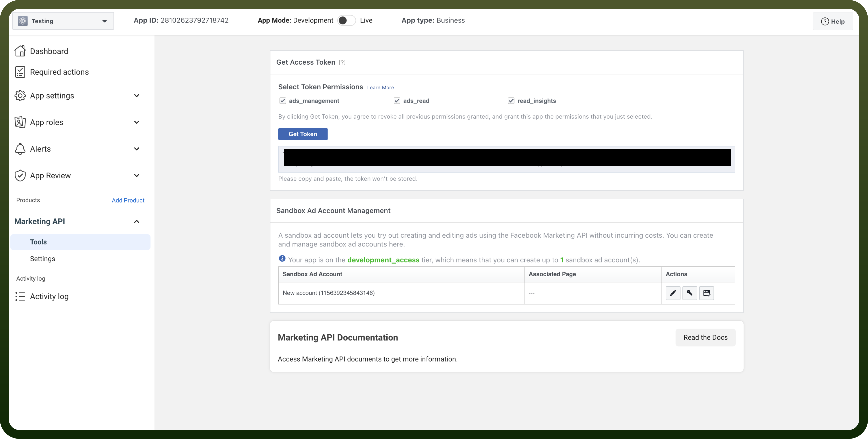The height and width of the screenshot is (439, 868).
Task: Click the Products section label
Action: (28, 200)
